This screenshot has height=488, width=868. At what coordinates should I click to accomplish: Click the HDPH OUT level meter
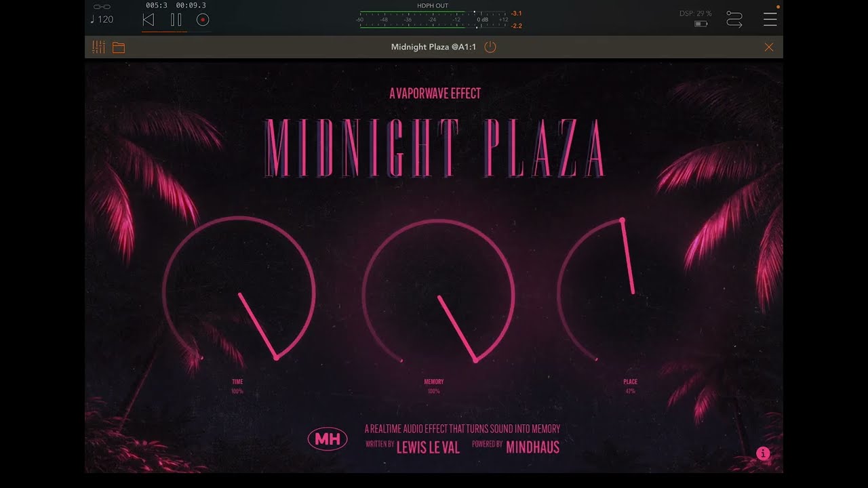point(433,20)
